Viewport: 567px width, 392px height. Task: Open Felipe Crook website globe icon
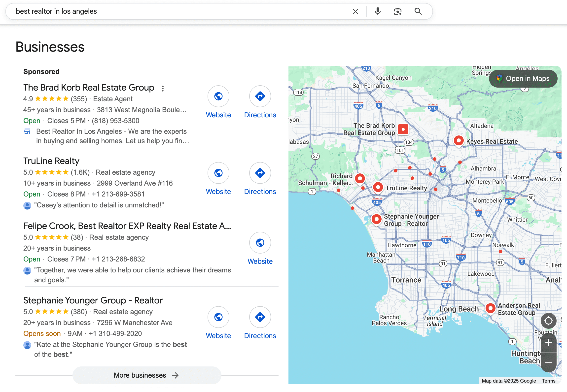pos(260,243)
